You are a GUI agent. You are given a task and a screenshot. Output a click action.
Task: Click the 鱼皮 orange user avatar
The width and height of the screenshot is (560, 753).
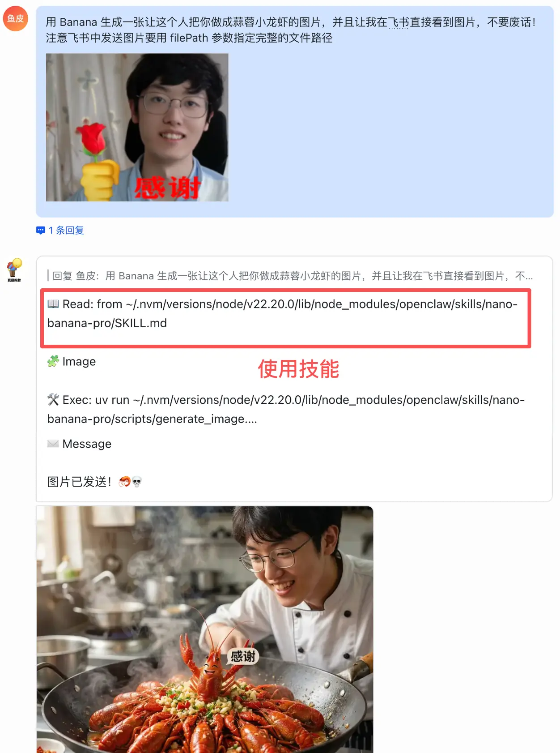[x=16, y=19]
